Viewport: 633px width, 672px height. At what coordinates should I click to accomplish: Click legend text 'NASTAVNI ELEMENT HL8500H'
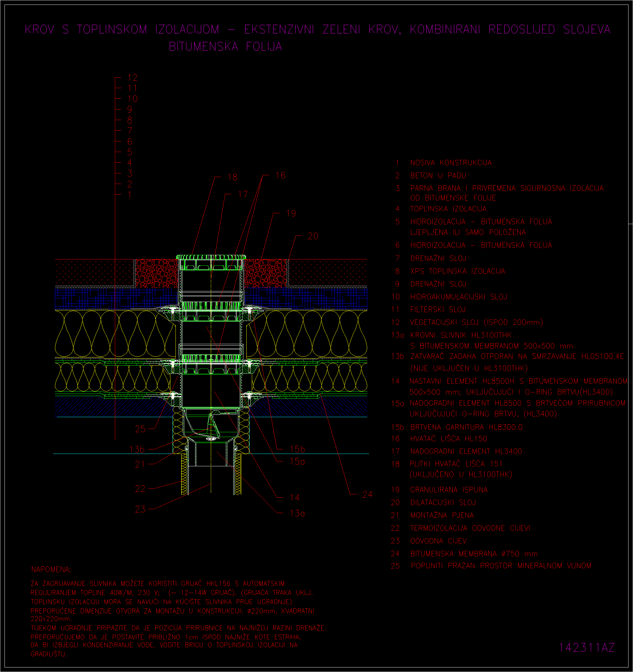pos(462,381)
